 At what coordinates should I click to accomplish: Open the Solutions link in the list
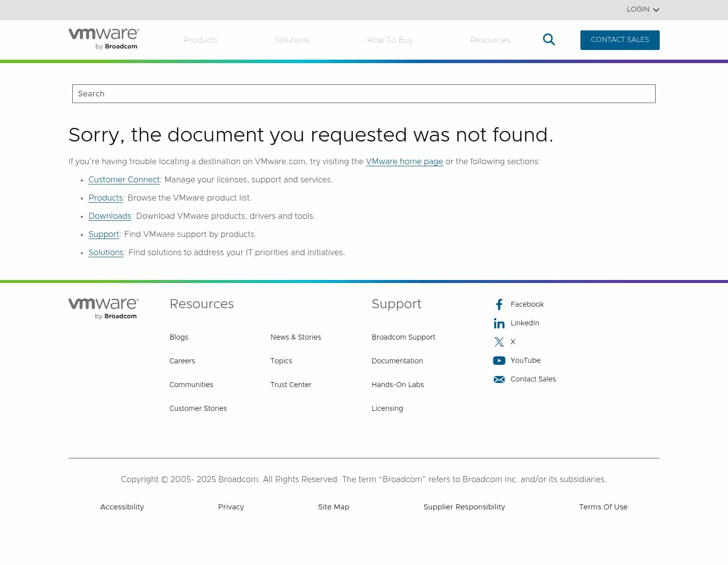point(106,253)
